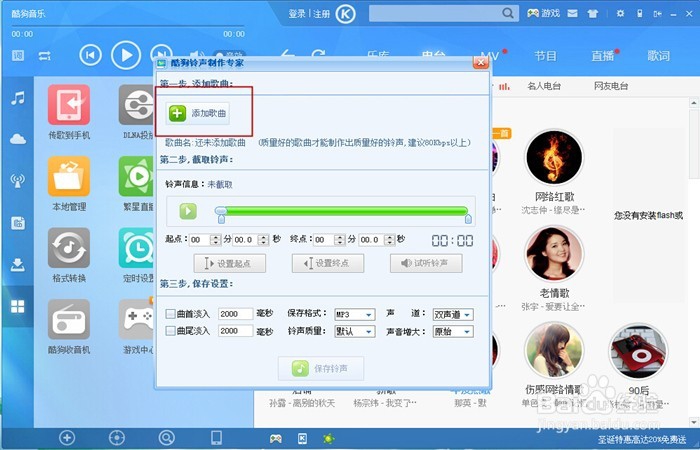Switch to the Programs tab (节目)
The image size is (700, 450).
click(546, 56)
